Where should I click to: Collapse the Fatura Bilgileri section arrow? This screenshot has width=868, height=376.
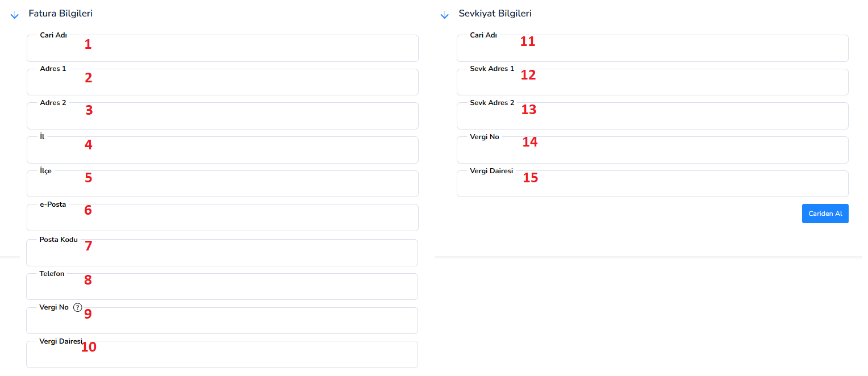pos(15,15)
